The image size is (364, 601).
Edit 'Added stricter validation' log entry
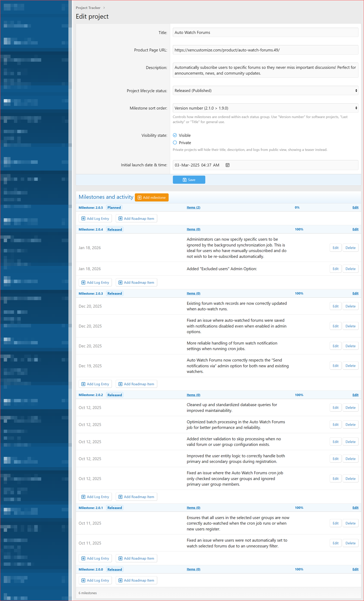pyautogui.click(x=336, y=442)
